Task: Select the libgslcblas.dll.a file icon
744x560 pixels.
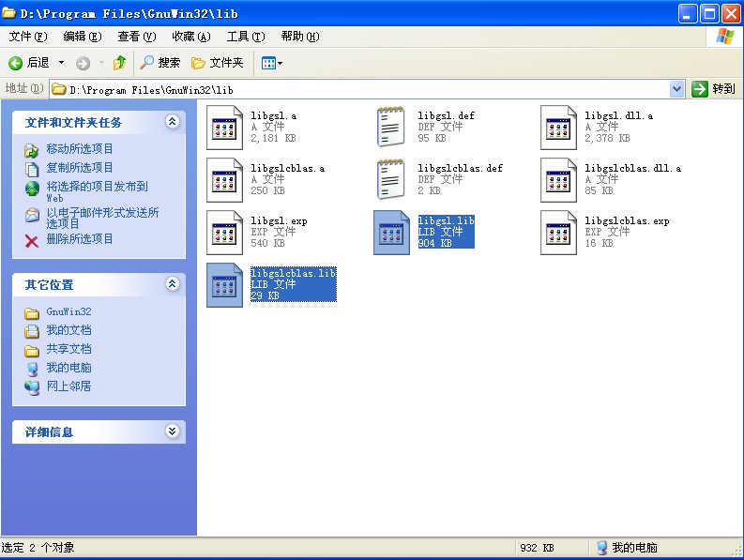Action: pos(558,180)
